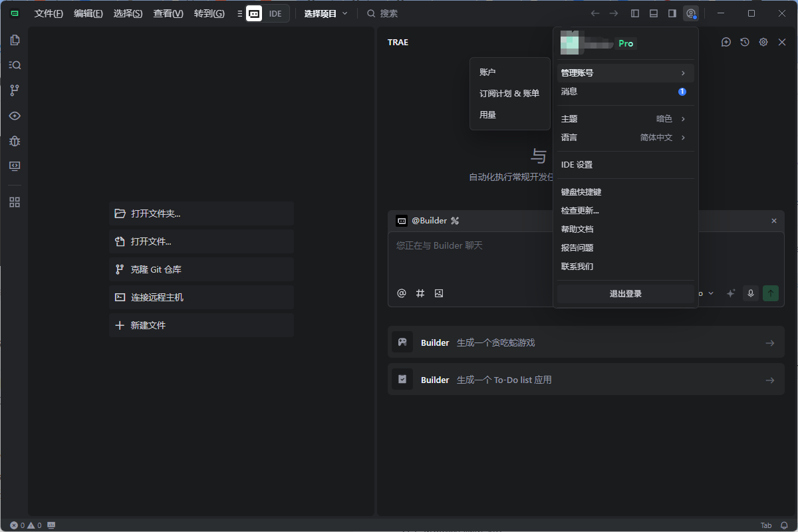This screenshot has height=532, width=798.
Task: Open the Explorer files view in sidebar
Action: tap(15, 40)
